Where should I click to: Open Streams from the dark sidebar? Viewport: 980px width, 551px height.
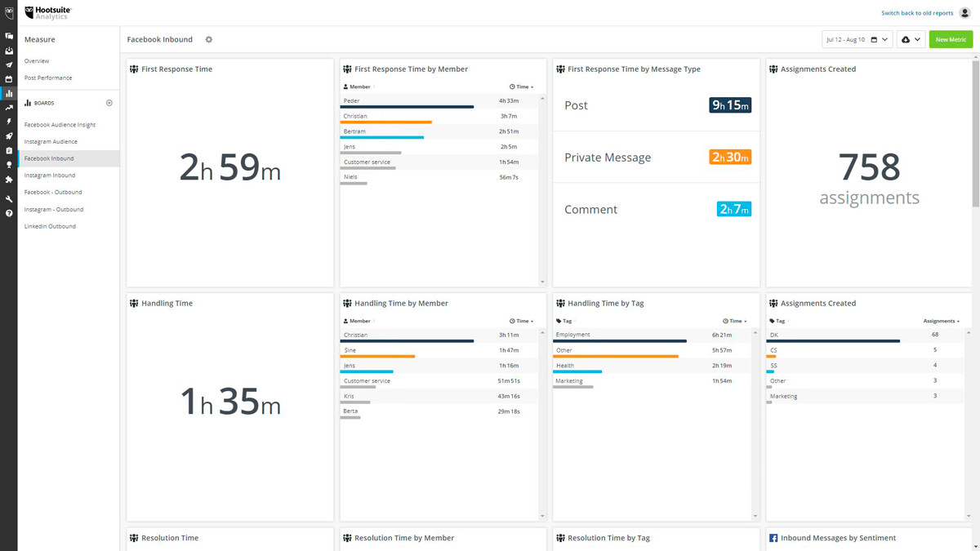(9, 36)
